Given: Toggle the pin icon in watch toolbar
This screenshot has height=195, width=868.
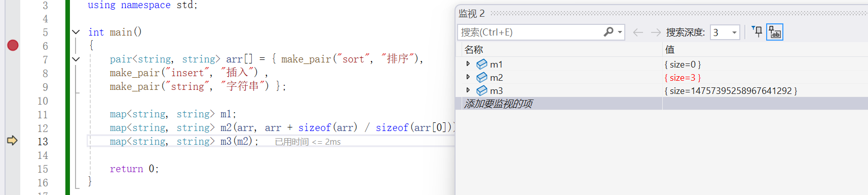Looking at the screenshot, I should pos(757,32).
